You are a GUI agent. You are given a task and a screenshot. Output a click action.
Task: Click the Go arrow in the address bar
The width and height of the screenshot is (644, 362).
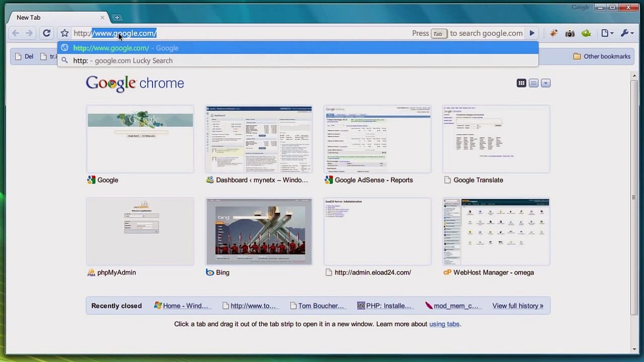(532, 33)
